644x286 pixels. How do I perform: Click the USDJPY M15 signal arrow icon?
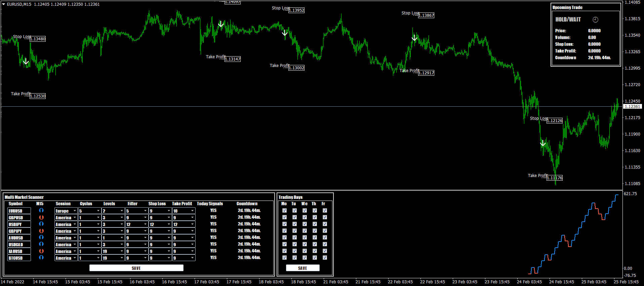[x=41, y=224]
